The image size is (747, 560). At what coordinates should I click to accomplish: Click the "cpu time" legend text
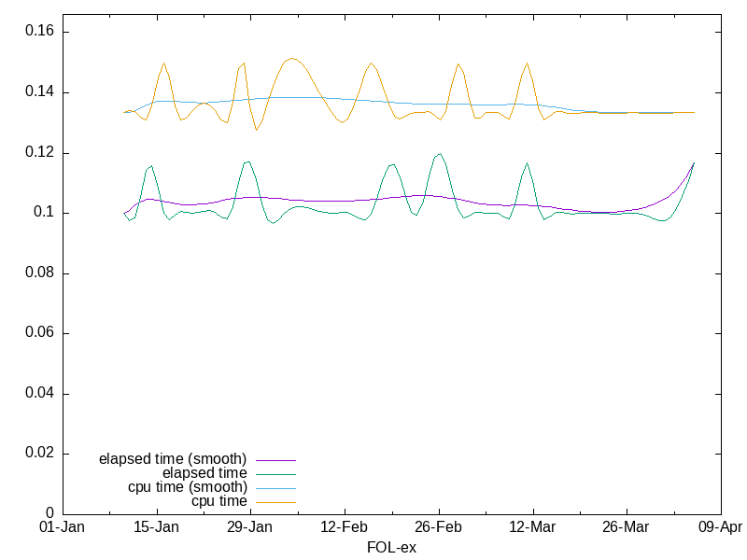(x=219, y=501)
